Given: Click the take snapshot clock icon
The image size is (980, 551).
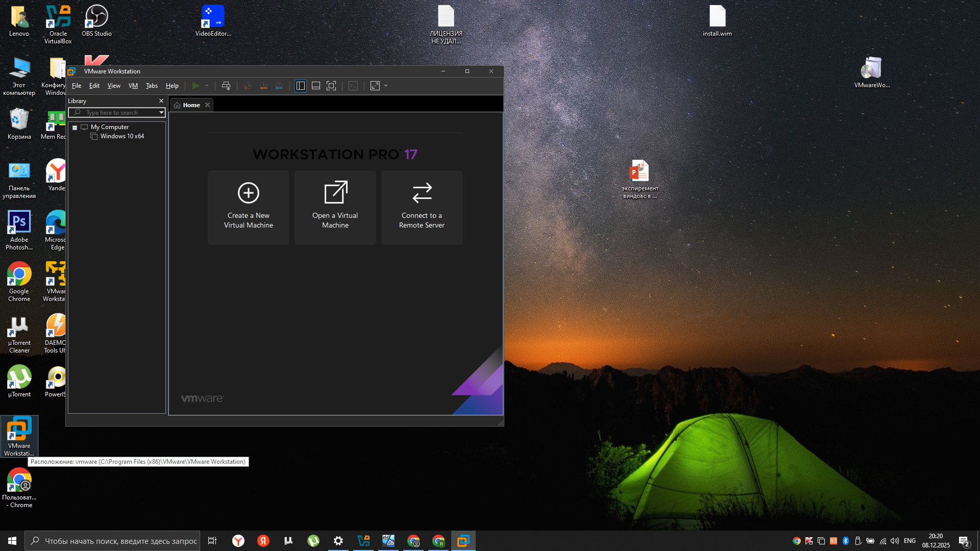Looking at the screenshot, I should [248, 86].
